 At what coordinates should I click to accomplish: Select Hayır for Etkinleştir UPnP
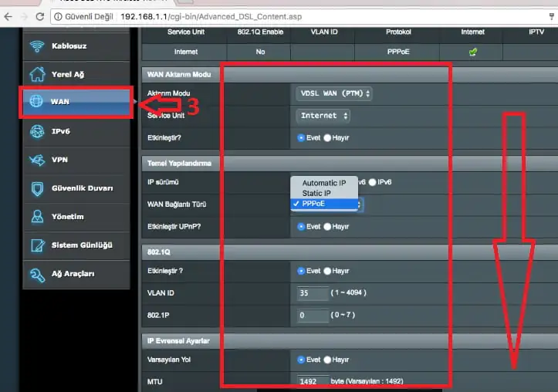[x=327, y=227]
